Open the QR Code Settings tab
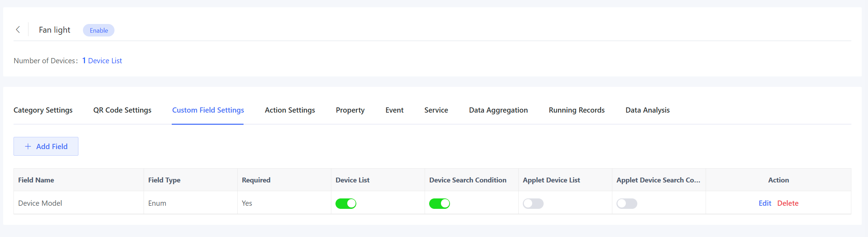The height and width of the screenshot is (237, 868). 122,110
